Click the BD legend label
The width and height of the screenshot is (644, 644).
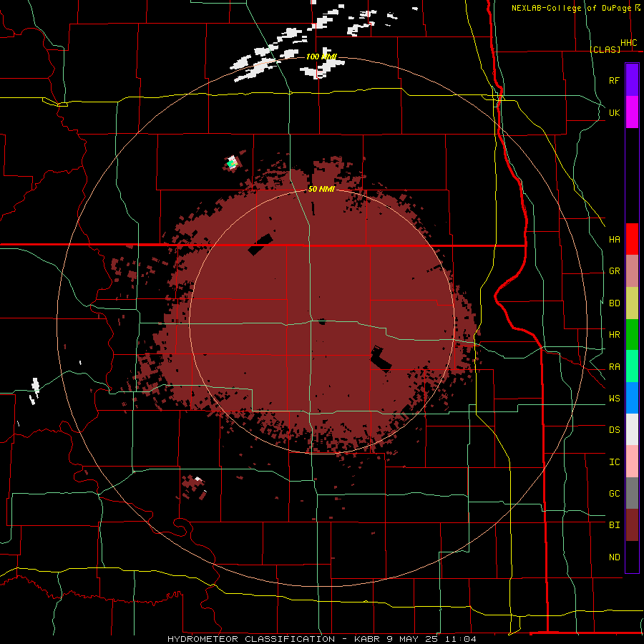[x=614, y=303]
